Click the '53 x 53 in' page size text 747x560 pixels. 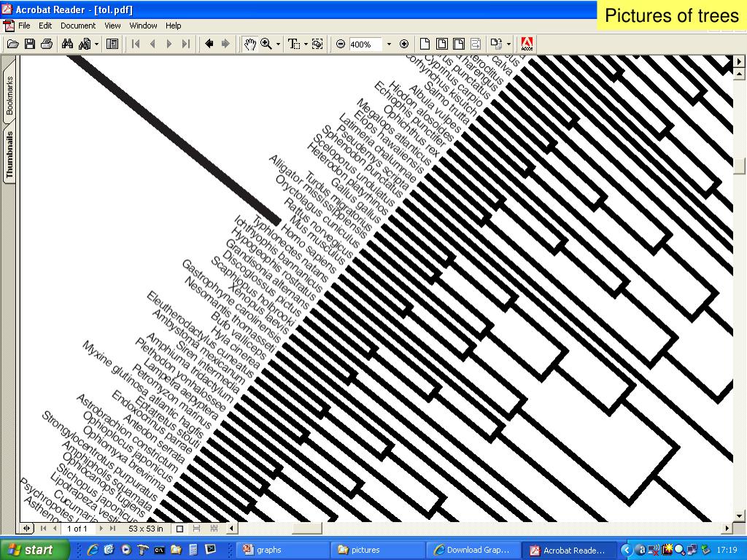click(x=145, y=528)
